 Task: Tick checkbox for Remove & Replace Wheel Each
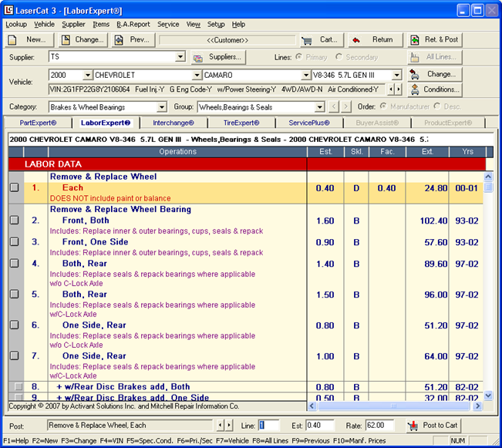click(15, 187)
